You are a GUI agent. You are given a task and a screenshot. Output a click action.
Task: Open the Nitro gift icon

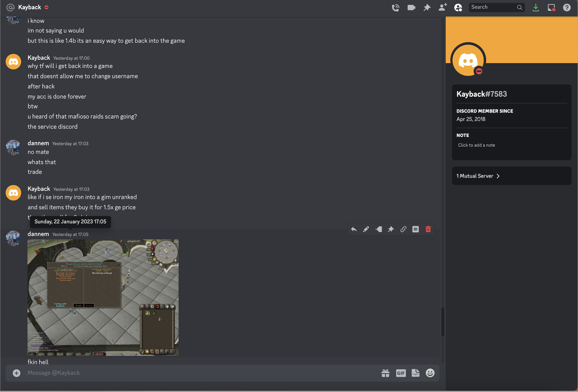click(x=385, y=373)
